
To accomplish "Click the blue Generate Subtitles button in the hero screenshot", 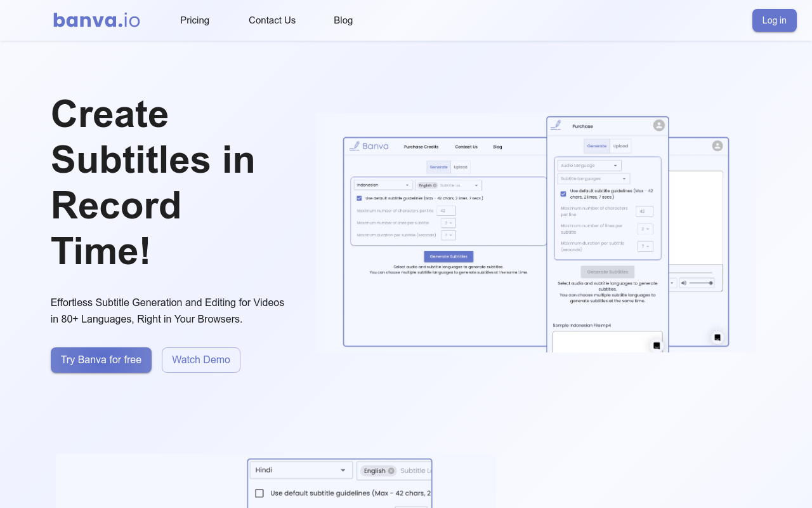I will pos(449,257).
